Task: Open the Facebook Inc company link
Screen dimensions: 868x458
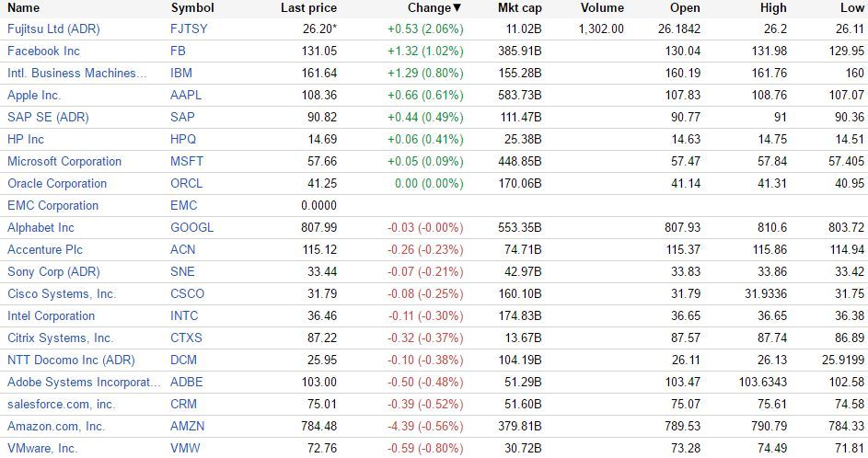Action: [43, 51]
